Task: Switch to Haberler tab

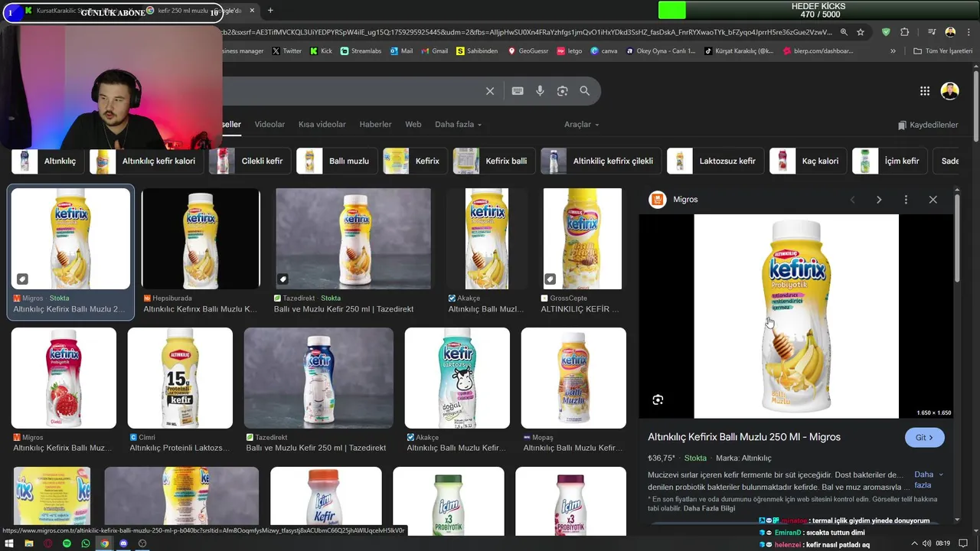Action: (375, 124)
